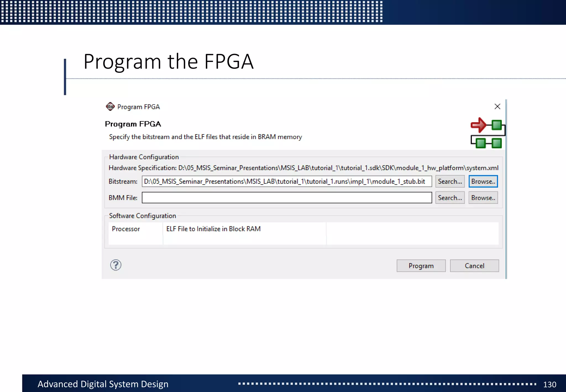Click the Hardware Configuration group label
Viewport: 566px width, 392px height.
(144, 157)
